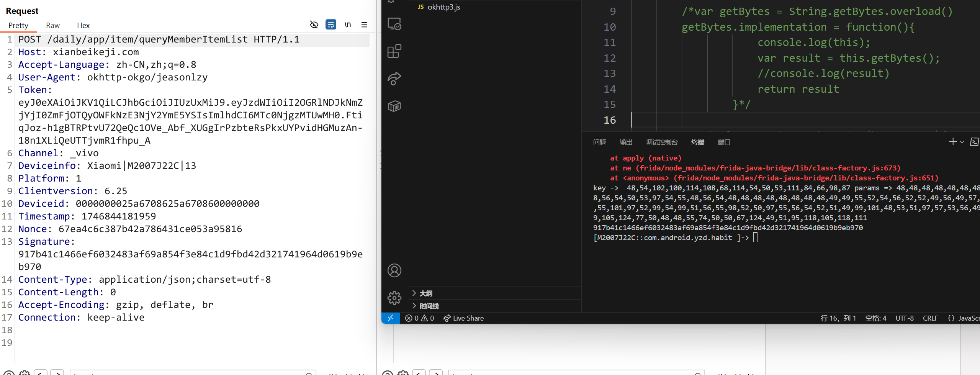Open the Manage gear in VS Code
This screenshot has height=375, width=980.
click(x=394, y=298)
